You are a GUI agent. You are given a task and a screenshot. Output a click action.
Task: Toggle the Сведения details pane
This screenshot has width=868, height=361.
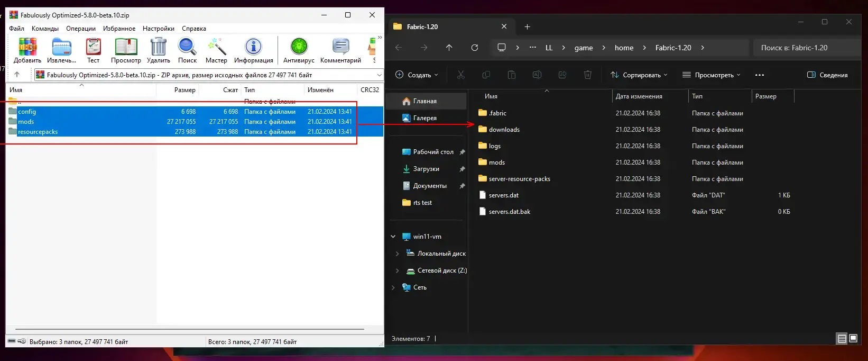pos(827,75)
